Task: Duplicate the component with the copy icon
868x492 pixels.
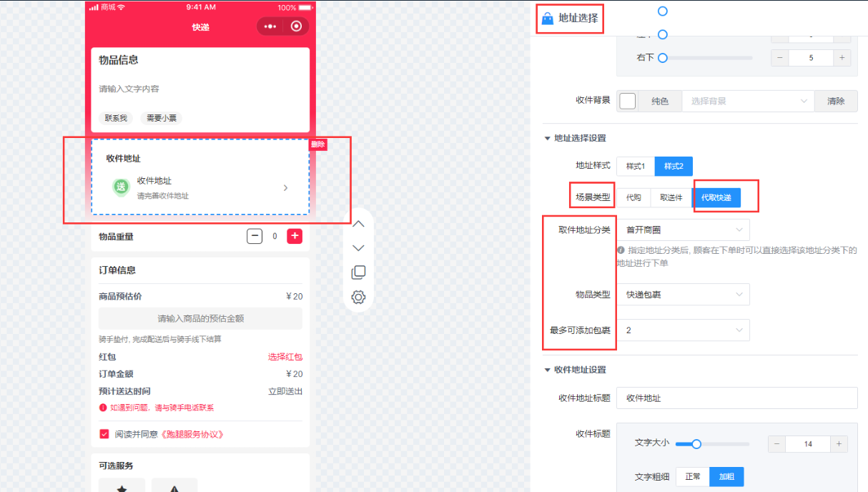Action: (359, 272)
